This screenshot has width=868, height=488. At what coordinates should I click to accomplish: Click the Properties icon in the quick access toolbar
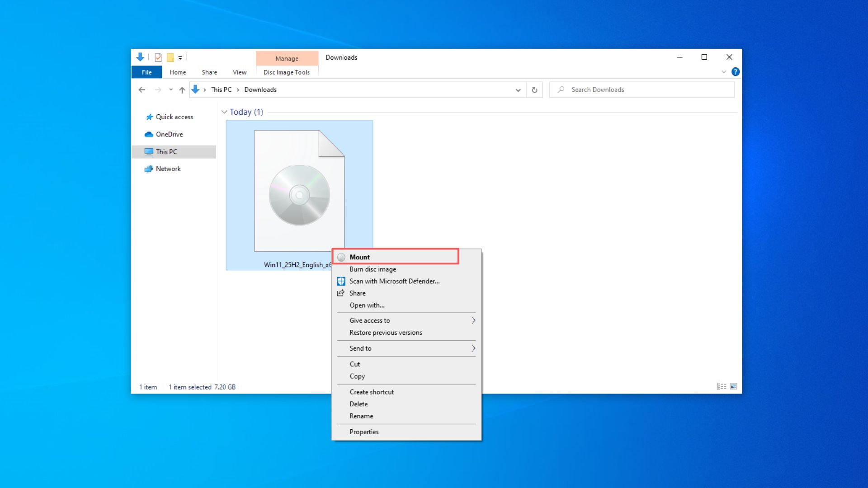158,57
